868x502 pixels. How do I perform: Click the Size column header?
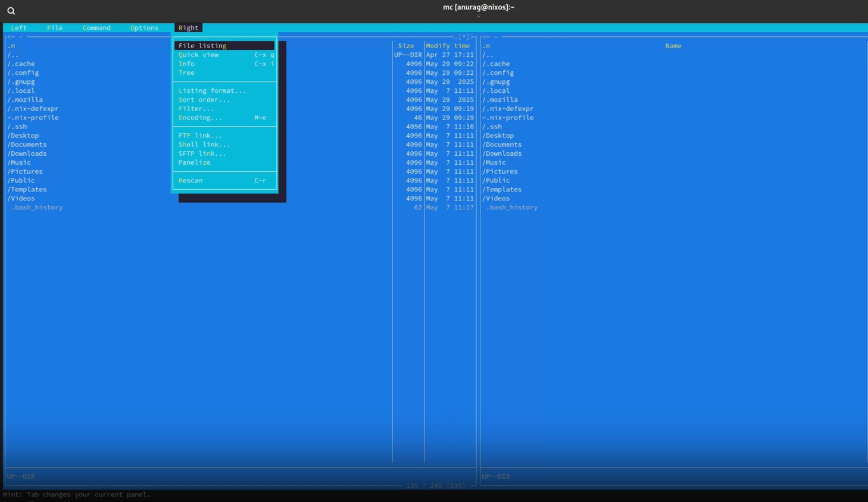tap(406, 46)
